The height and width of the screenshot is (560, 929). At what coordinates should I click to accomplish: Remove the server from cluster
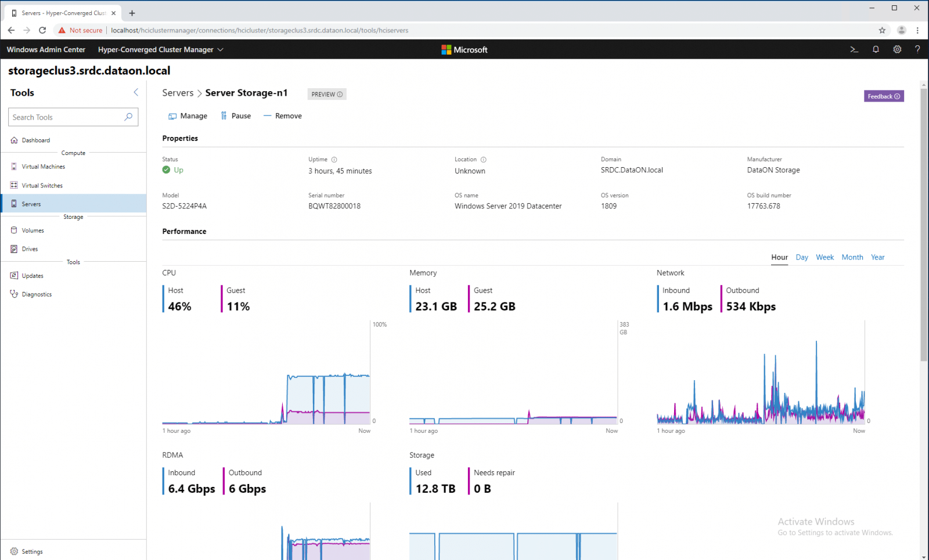point(283,116)
